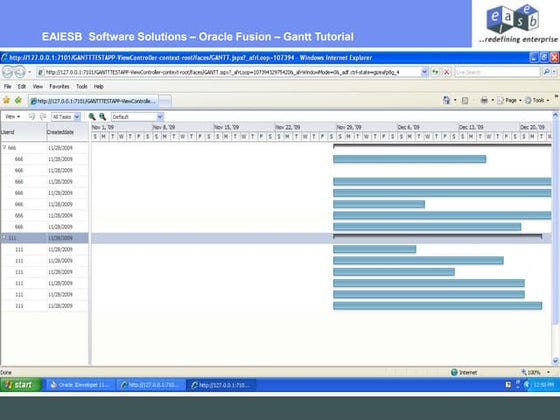Image resolution: width=560 pixels, height=420 pixels.
Task: Click the Nov 29, '09 timeline header
Action: point(366,127)
